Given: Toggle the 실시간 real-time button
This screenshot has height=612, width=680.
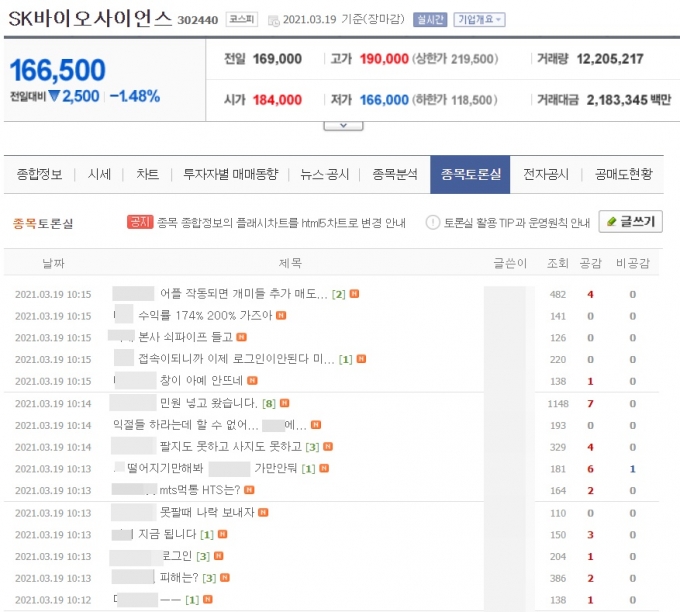Looking at the screenshot, I should coord(429,19).
